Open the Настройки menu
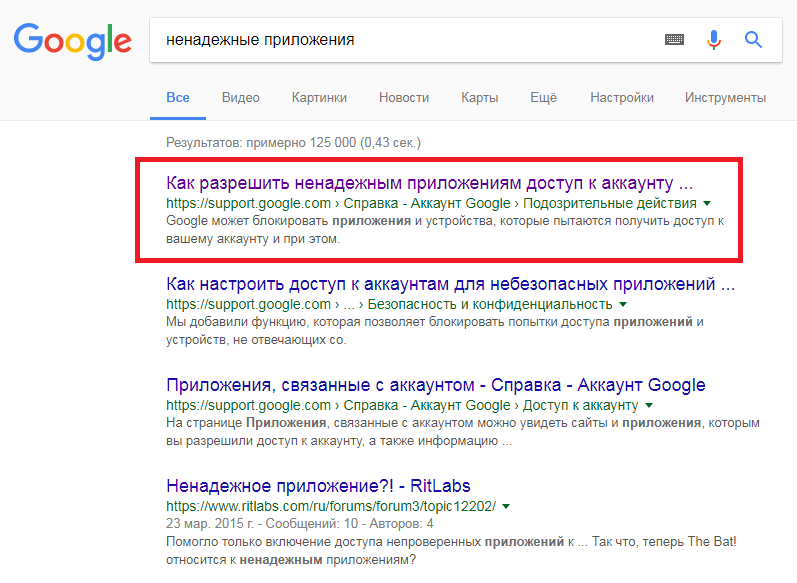 [621, 98]
